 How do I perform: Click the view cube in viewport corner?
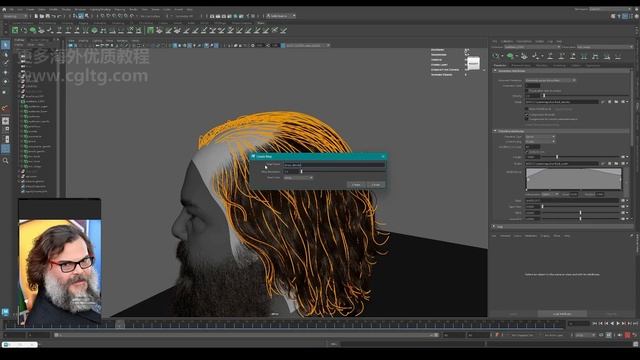[473, 64]
